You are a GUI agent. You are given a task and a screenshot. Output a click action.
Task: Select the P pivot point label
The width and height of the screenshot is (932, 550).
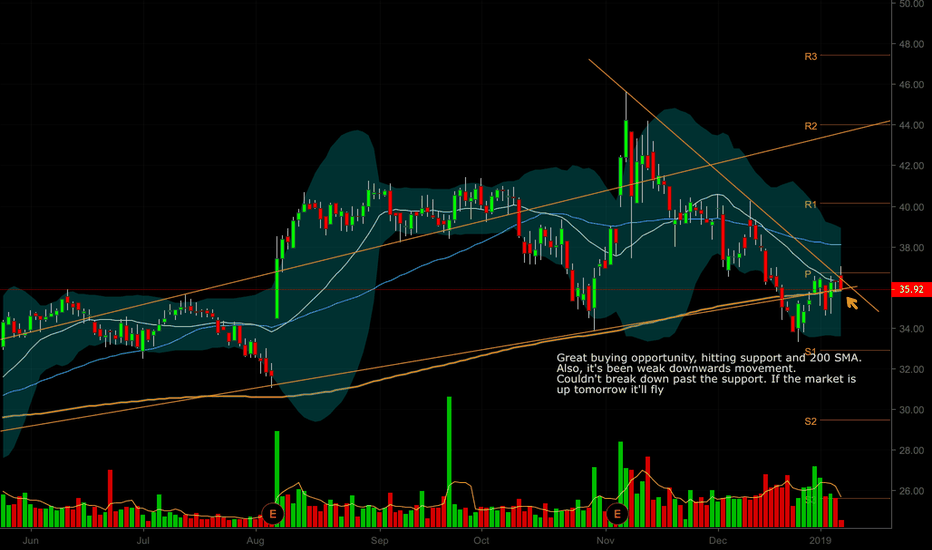[808, 274]
